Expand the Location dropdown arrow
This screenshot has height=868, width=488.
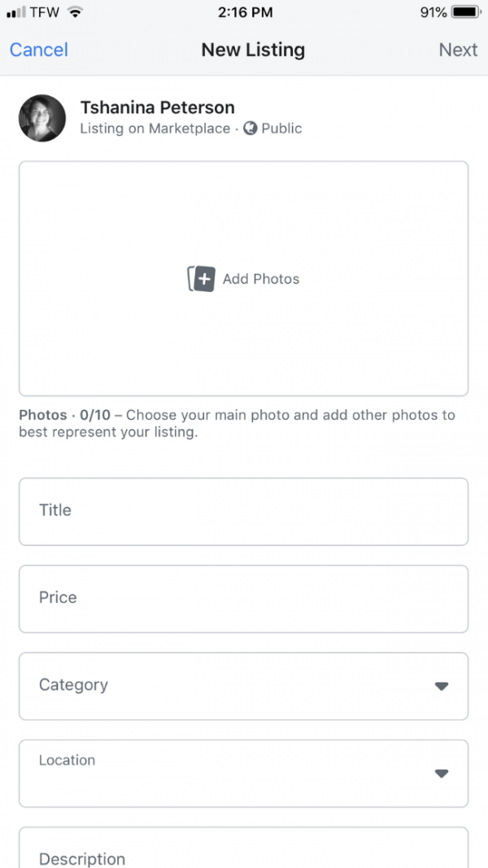pyautogui.click(x=442, y=773)
